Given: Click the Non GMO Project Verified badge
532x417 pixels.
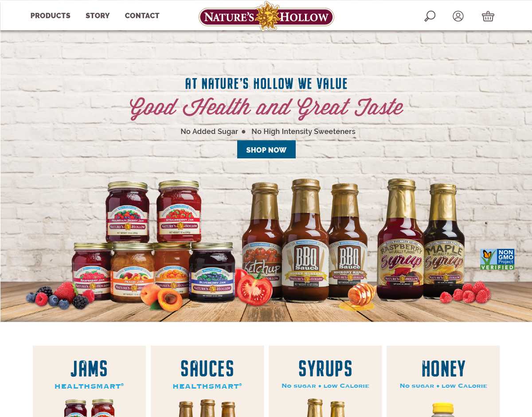Looking at the screenshot, I should click(x=497, y=259).
